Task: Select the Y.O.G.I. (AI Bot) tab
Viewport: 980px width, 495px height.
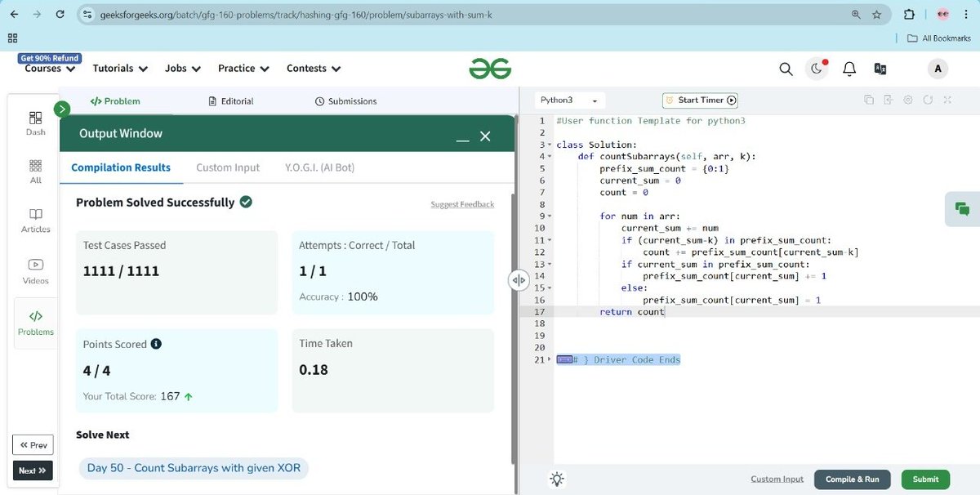Action: click(319, 167)
